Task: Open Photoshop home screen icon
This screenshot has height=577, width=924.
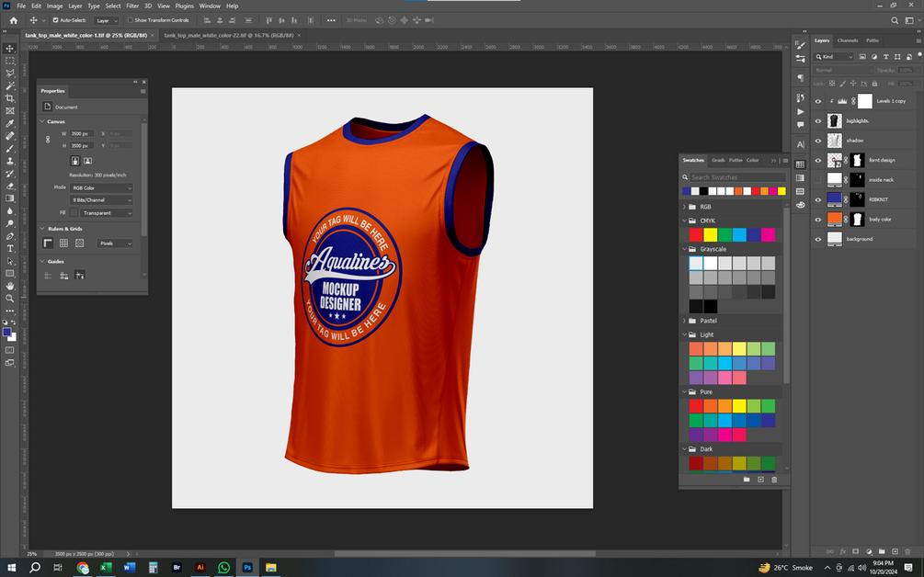Action: [14, 20]
